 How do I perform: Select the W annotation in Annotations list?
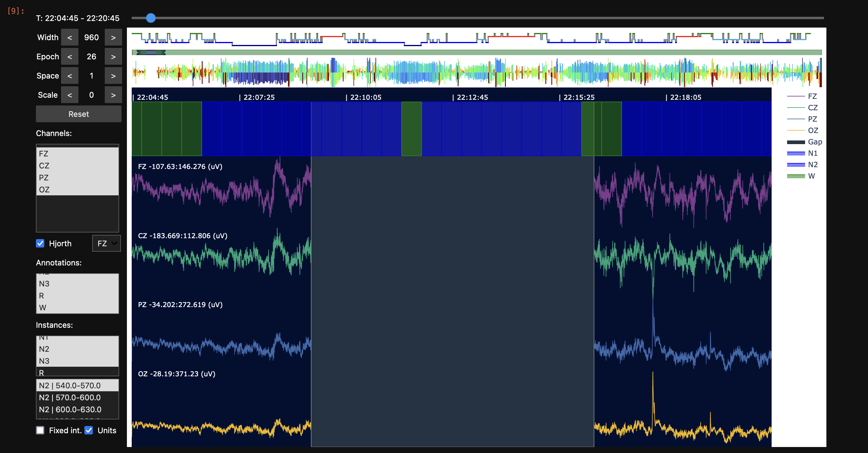[43, 308]
